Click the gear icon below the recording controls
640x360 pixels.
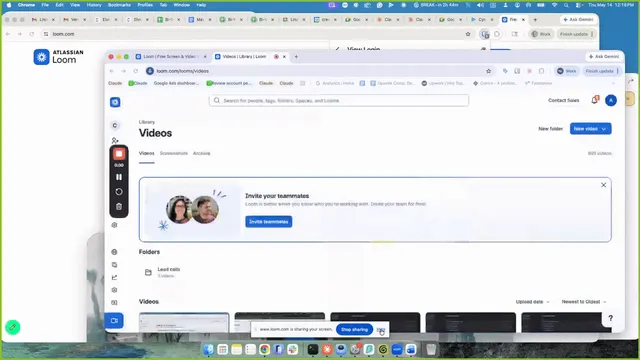click(x=114, y=225)
